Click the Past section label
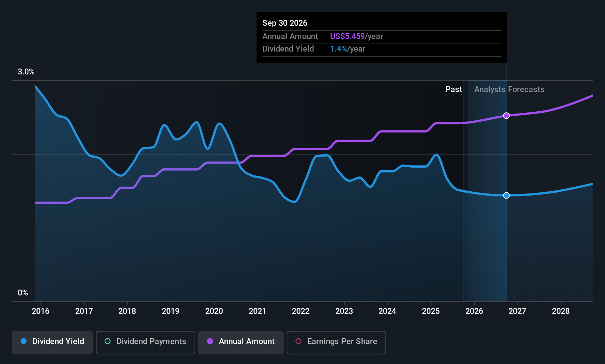This screenshot has width=605, height=364. (454, 90)
